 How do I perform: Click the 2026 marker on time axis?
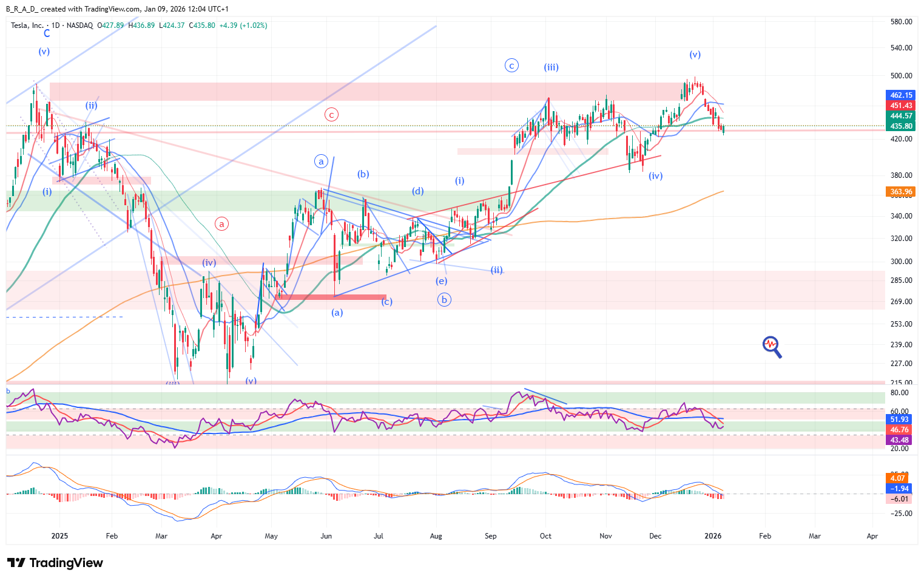pos(713,536)
